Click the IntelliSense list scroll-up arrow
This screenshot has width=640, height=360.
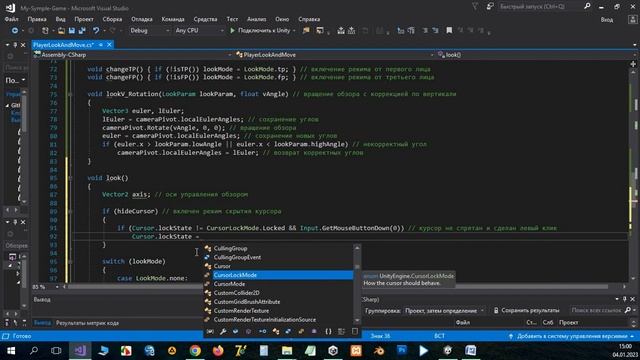coord(357,248)
